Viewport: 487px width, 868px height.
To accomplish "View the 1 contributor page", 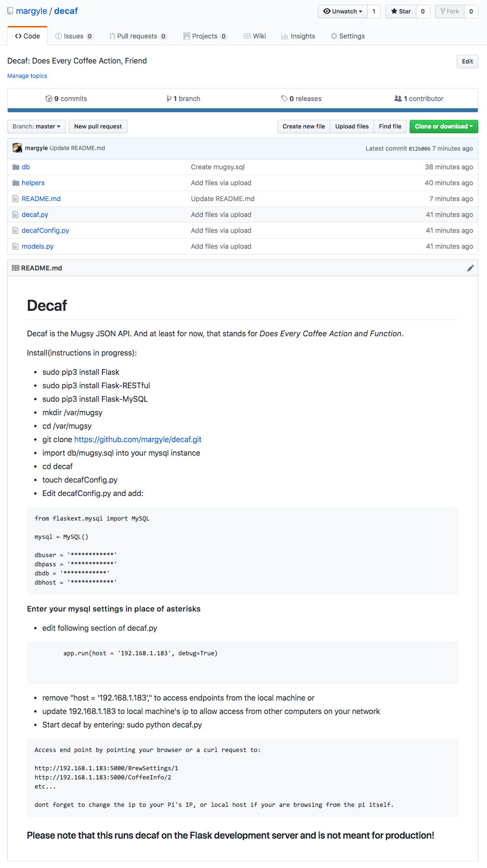I will point(419,99).
